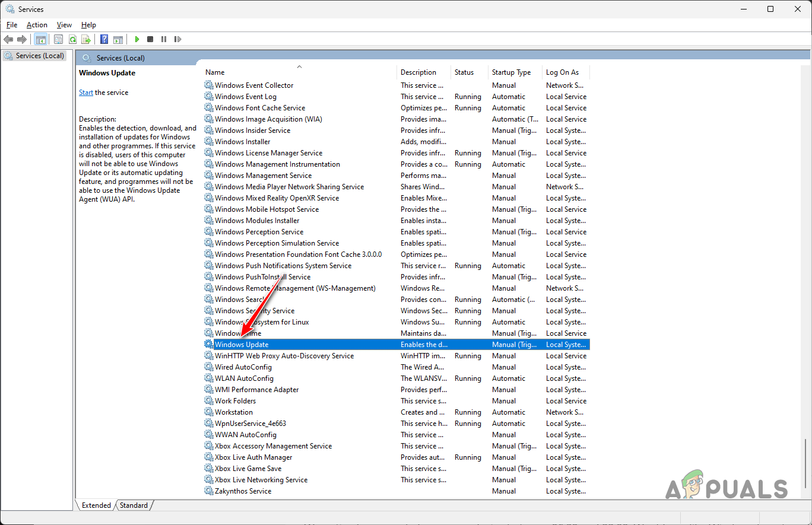The image size is (812, 525).
Task: Select the Xbox Live Game Save service
Action: (x=396, y=469)
